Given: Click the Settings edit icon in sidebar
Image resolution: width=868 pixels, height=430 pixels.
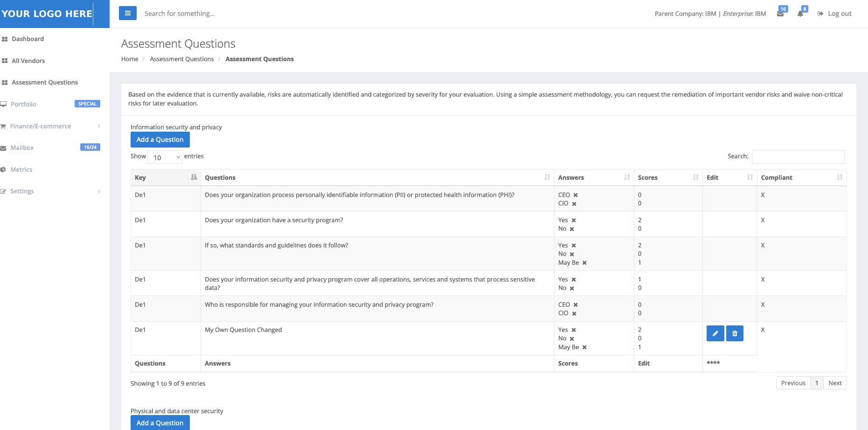Looking at the screenshot, I should point(3,191).
